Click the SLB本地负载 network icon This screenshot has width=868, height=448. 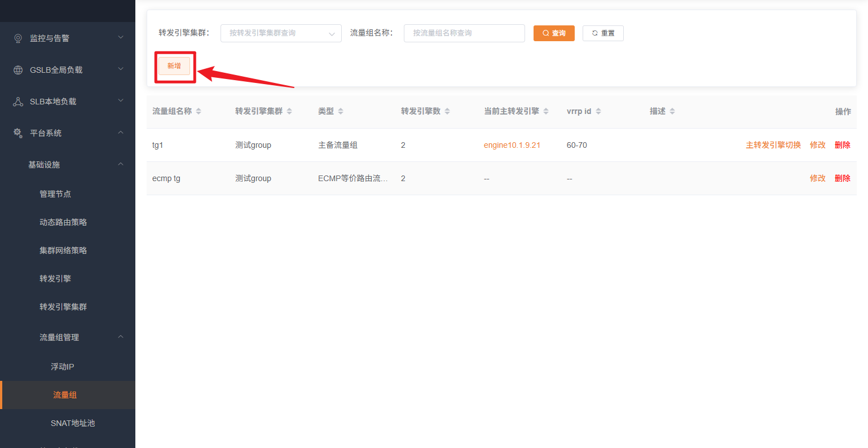pyautogui.click(x=18, y=102)
